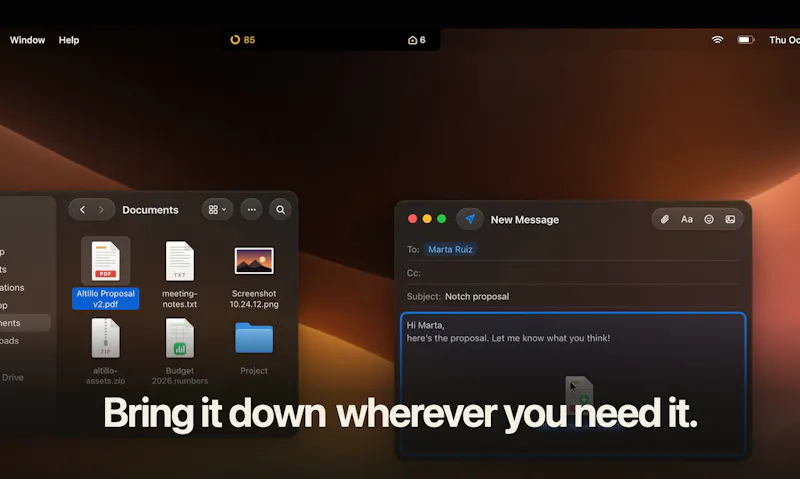Click the timer ring icon showing 85

coord(235,40)
